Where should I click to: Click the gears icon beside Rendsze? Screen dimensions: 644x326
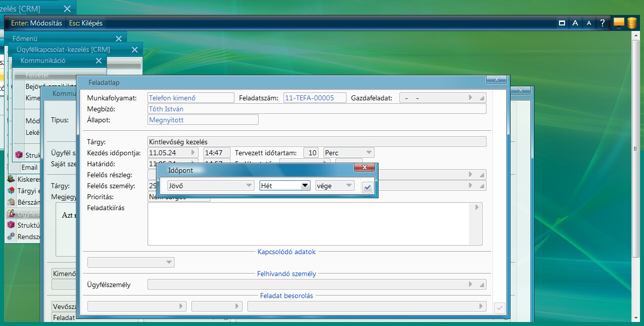click(x=11, y=237)
